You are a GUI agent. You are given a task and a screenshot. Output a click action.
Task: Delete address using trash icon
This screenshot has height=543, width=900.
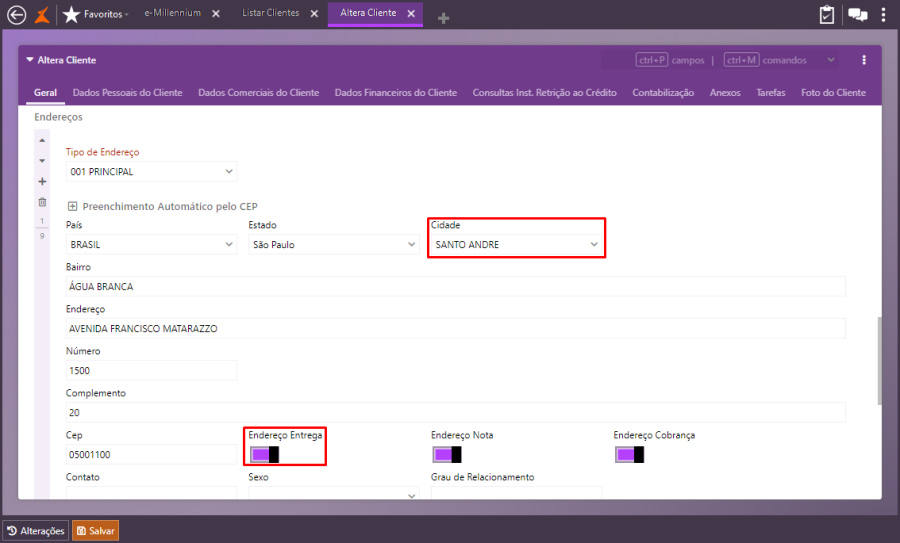42,202
